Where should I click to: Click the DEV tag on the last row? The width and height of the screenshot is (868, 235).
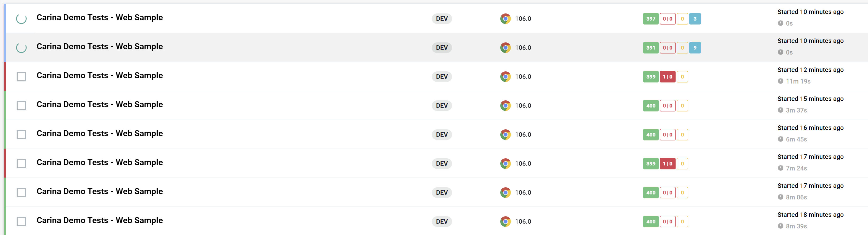coord(442,222)
